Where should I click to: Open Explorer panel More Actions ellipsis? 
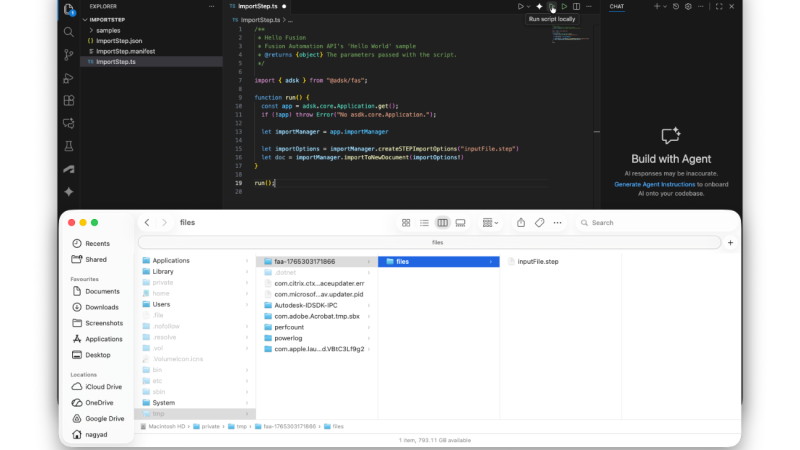(x=212, y=6)
